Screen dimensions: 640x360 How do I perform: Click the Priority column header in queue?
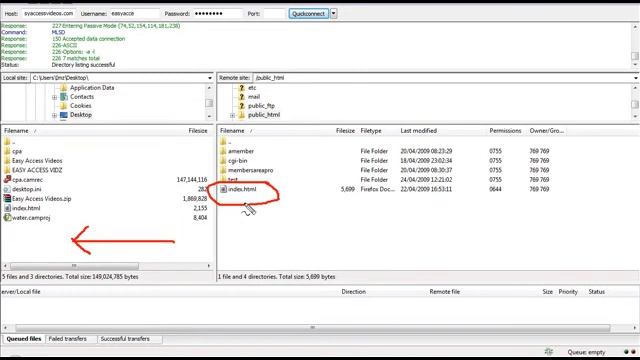pos(568,292)
